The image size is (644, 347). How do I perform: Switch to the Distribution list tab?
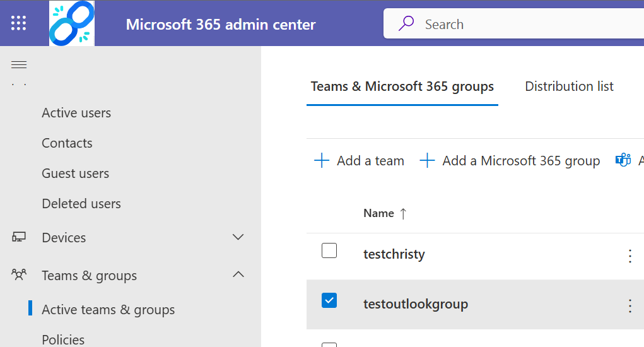click(569, 86)
